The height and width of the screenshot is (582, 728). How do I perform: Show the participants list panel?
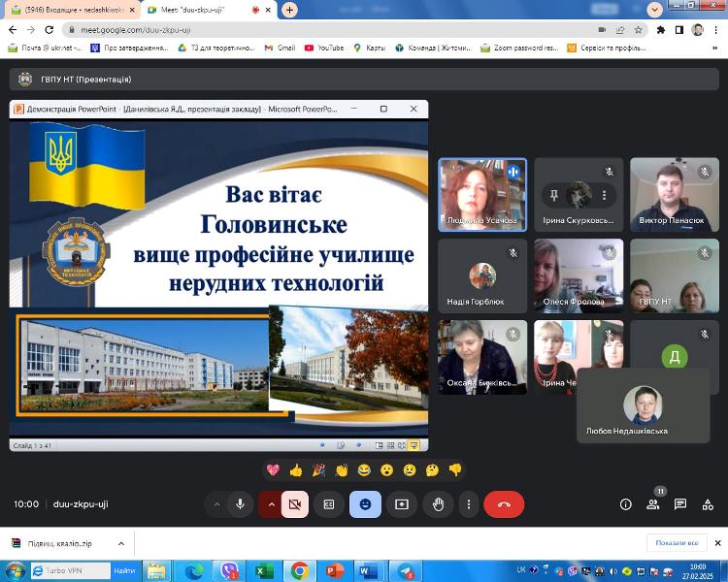[653, 504]
